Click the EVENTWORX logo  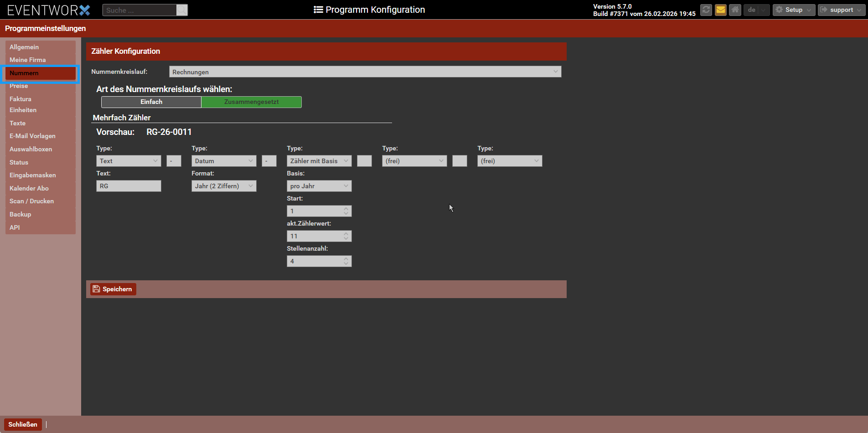click(49, 10)
